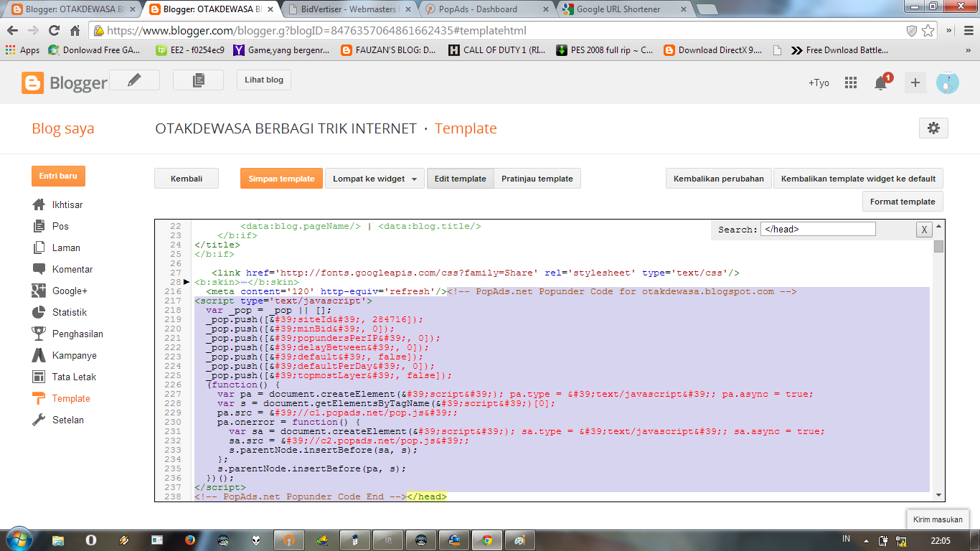Click the Format template button
980x551 pixels.
903,202
